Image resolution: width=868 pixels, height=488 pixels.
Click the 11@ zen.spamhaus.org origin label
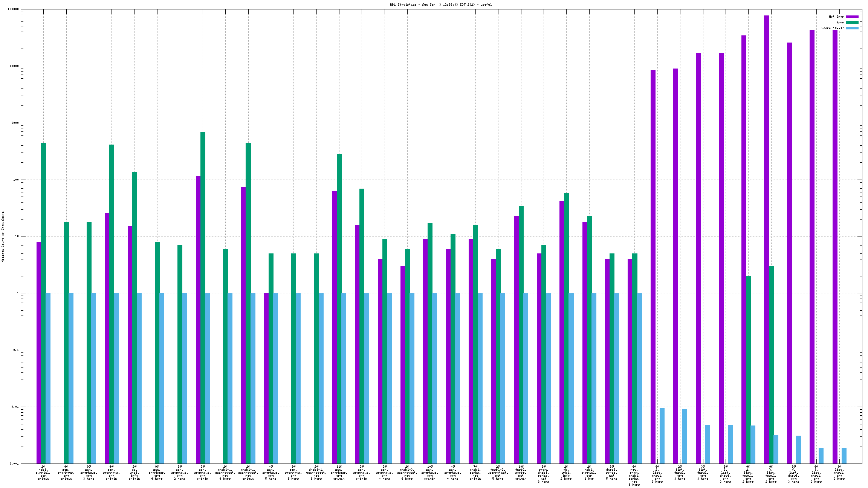(x=339, y=473)
